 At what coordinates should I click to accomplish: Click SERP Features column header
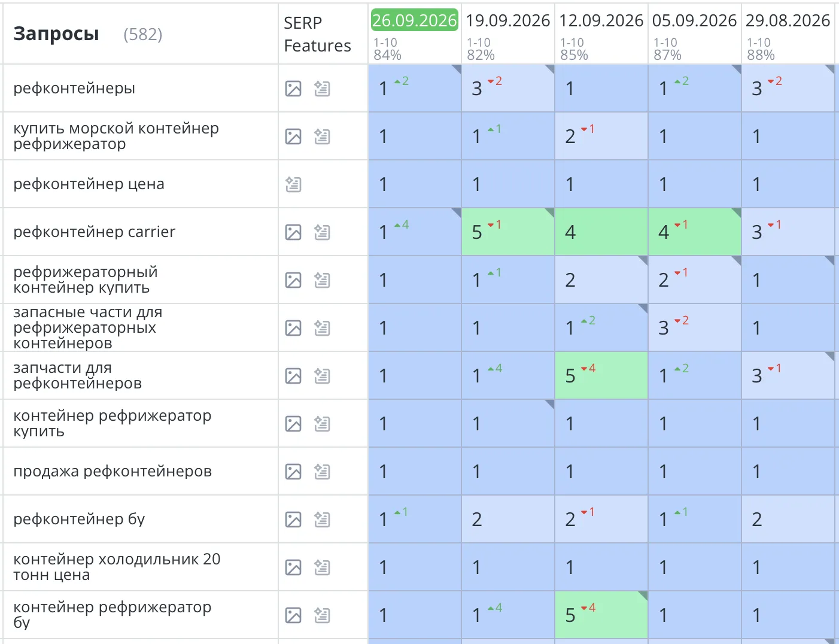pyautogui.click(x=317, y=34)
